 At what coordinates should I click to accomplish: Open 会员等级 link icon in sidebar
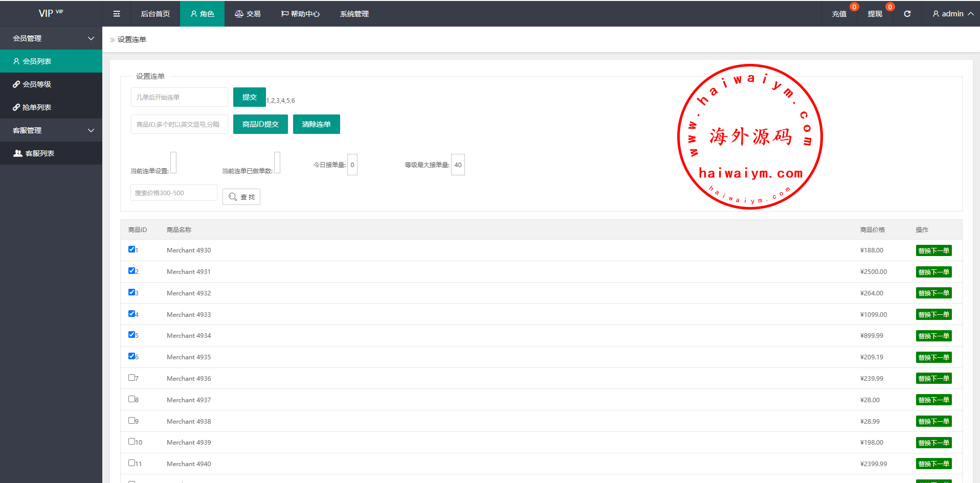click(x=16, y=84)
